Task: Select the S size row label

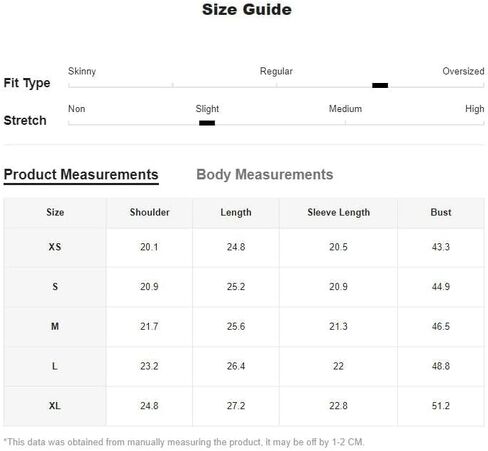Action: 55,287
